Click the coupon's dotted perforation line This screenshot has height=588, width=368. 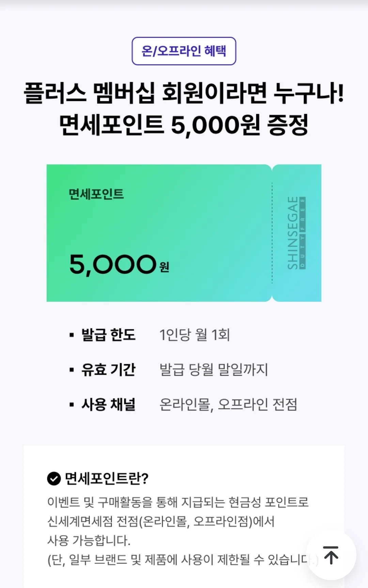[x=272, y=233]
